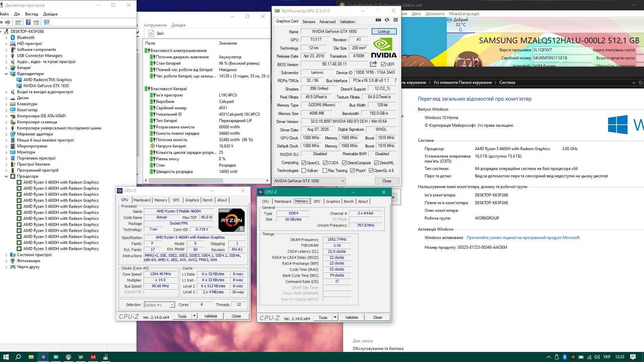
Task: Click Lookup button in GPU-Z
Action: click(384, 31)
